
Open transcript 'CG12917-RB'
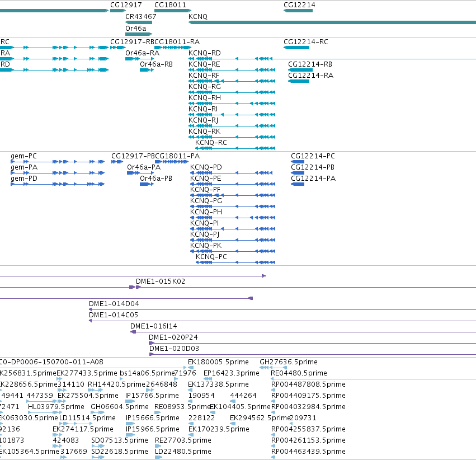[x=133, y=42]
